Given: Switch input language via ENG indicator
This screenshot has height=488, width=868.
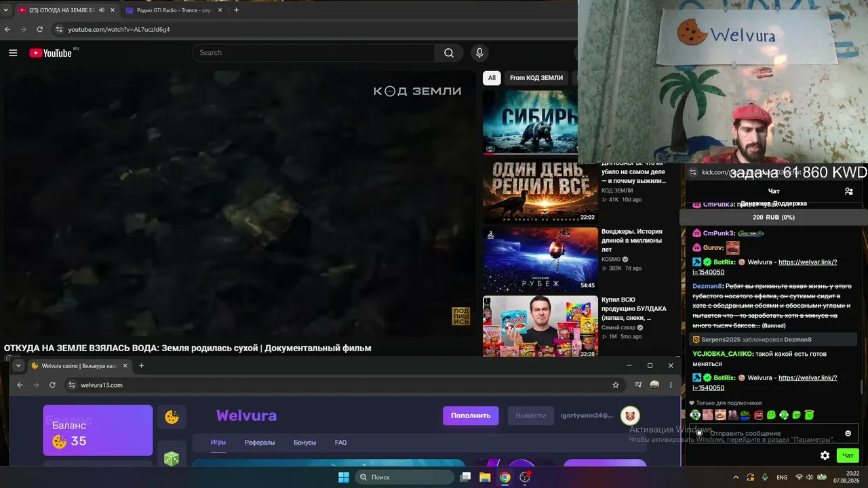Looking at the screenshot, I should (x=782, y=477).
